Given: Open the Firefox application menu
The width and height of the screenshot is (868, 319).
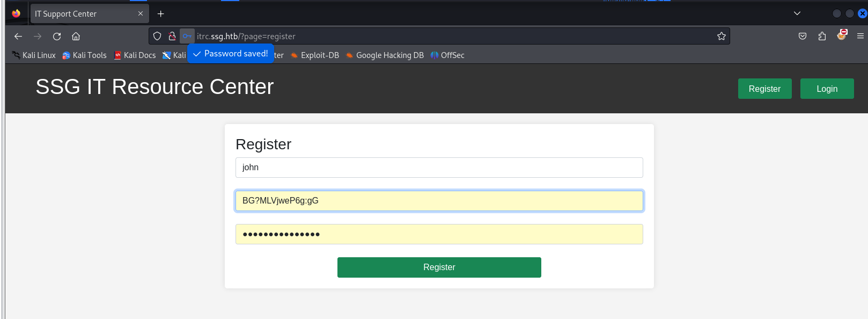Looking at the screenshot, I should (x=860, y=36).
